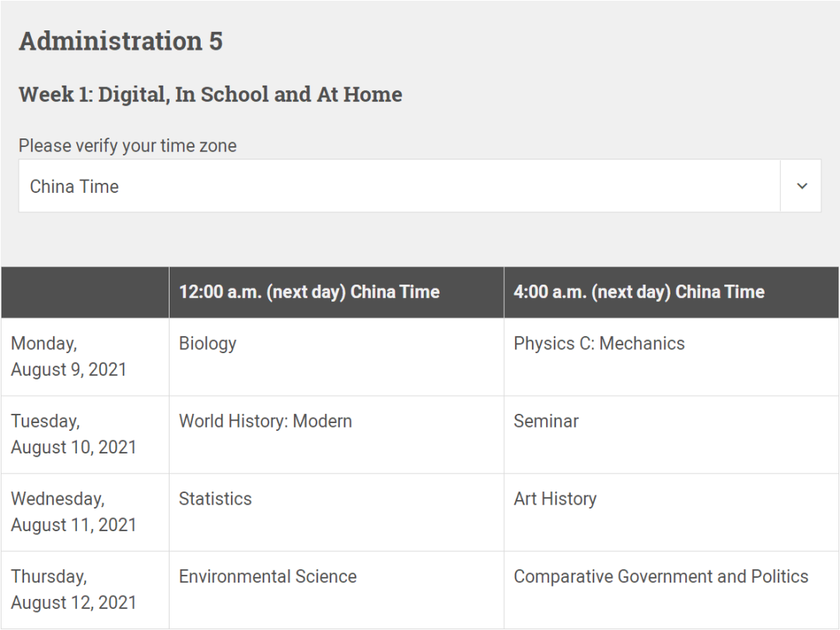
Task: Click the chevron arrow of time zone selector
Action: pyautogui.click(x=802, y=187)
